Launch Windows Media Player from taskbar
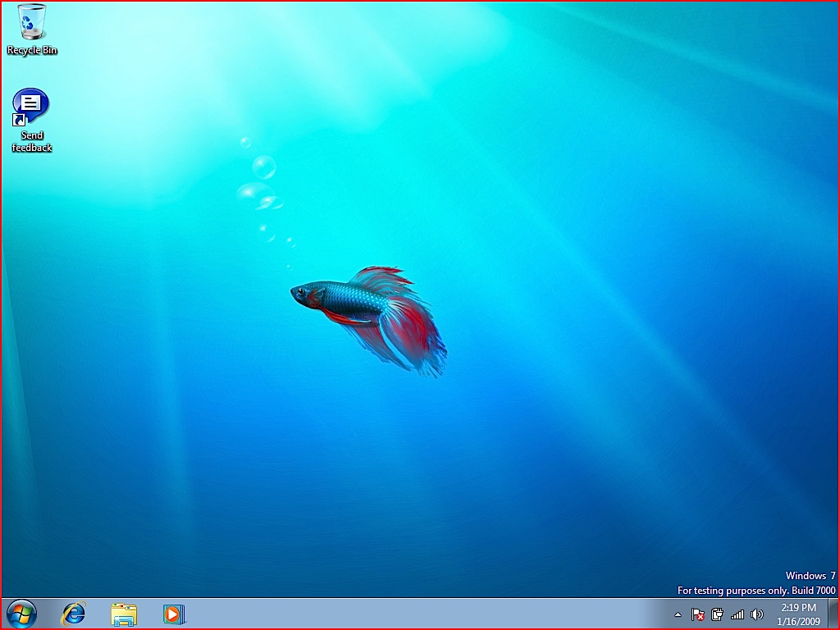The width and height of the screenshot is (840, 630). (173, 614)
